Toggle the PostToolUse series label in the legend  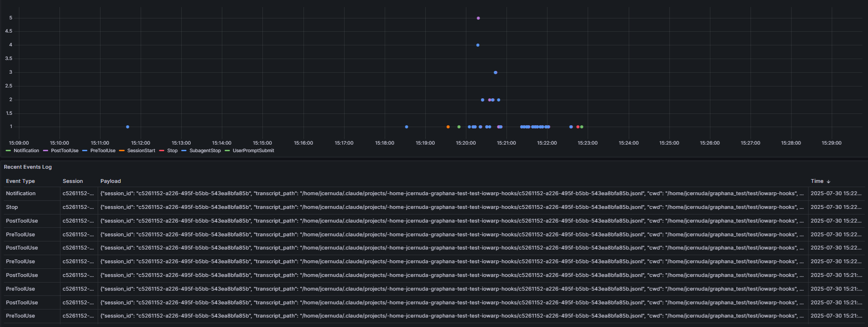pos(65,151)
